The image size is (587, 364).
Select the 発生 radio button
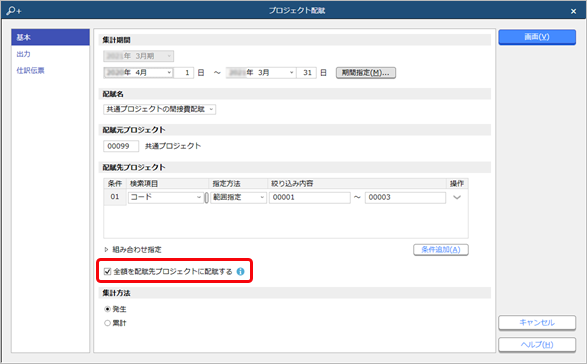[107, 309]
